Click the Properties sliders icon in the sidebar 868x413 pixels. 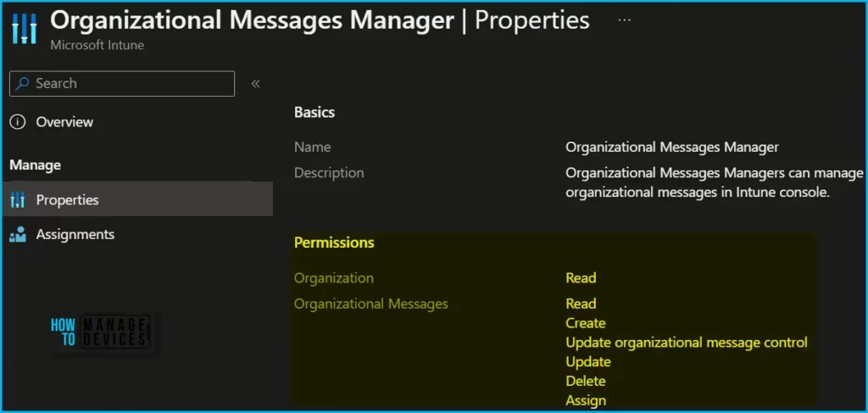click(x=19, y=200)
